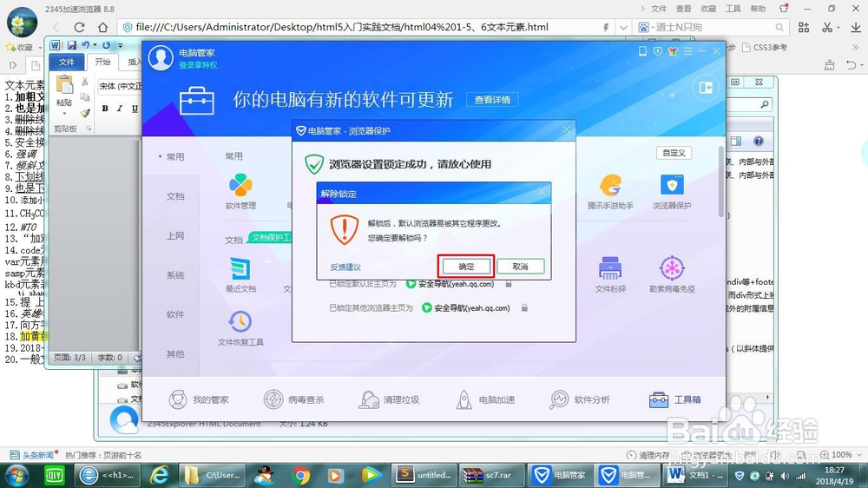Open the browser downloads icon
This screenshot has width=868, height=488.
coord(855,27)
